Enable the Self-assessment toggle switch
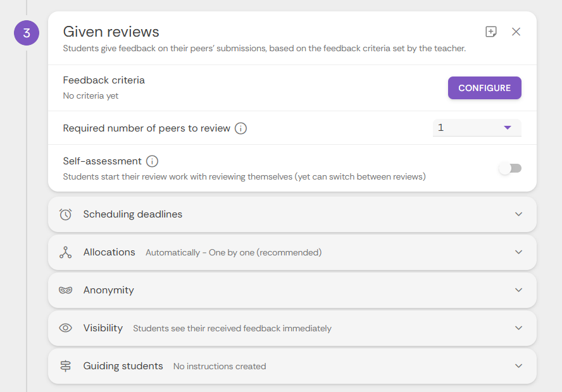 (510, 168)
